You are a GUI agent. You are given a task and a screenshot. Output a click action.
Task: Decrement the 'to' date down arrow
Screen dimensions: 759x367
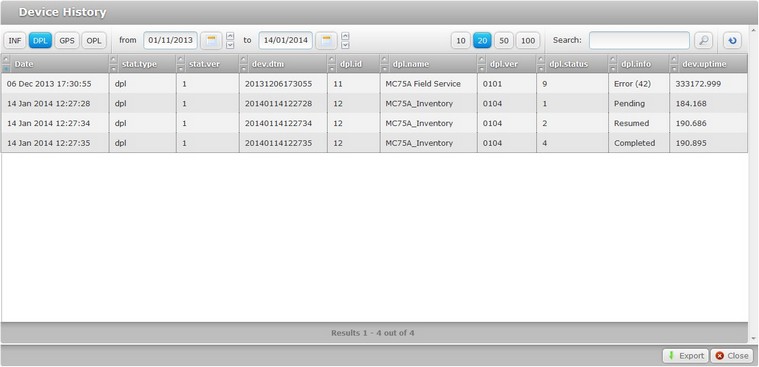tap(345, 45)
